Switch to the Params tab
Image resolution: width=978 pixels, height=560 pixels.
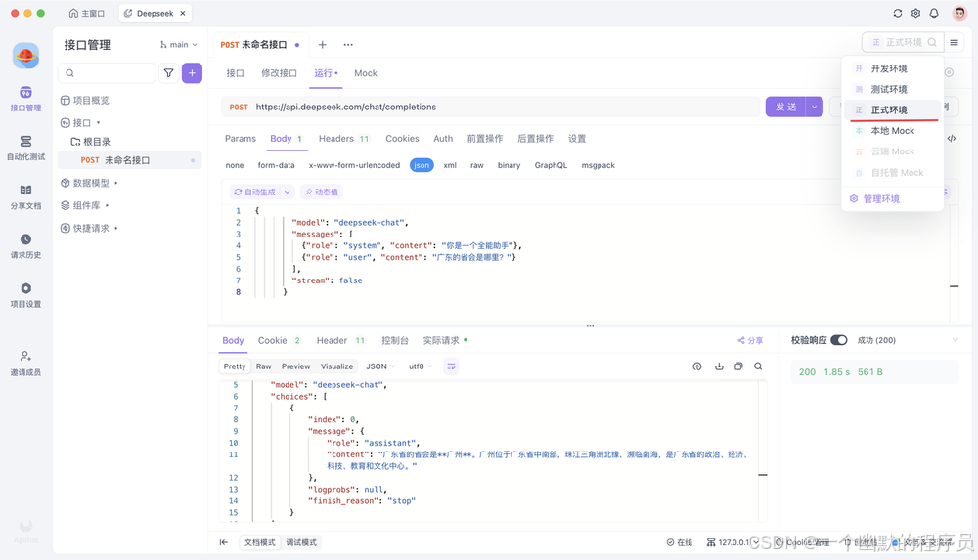tap(241, 139)
